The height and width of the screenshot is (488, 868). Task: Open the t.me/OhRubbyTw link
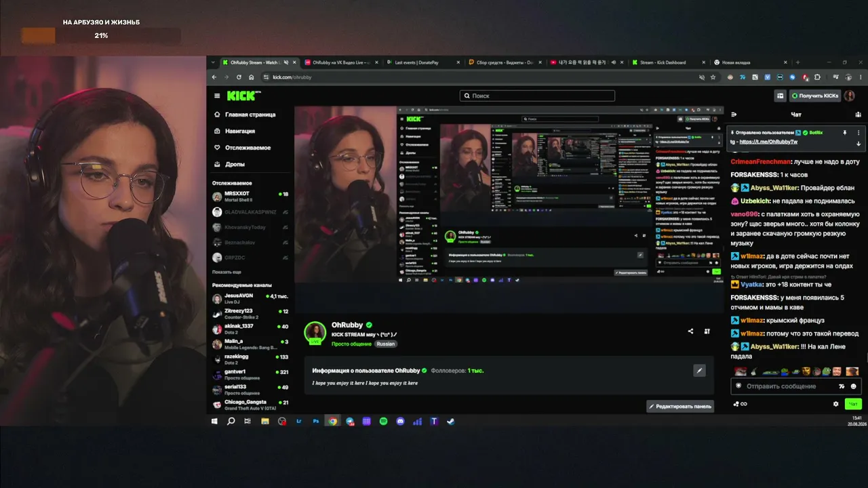click(x=768, y=142)
